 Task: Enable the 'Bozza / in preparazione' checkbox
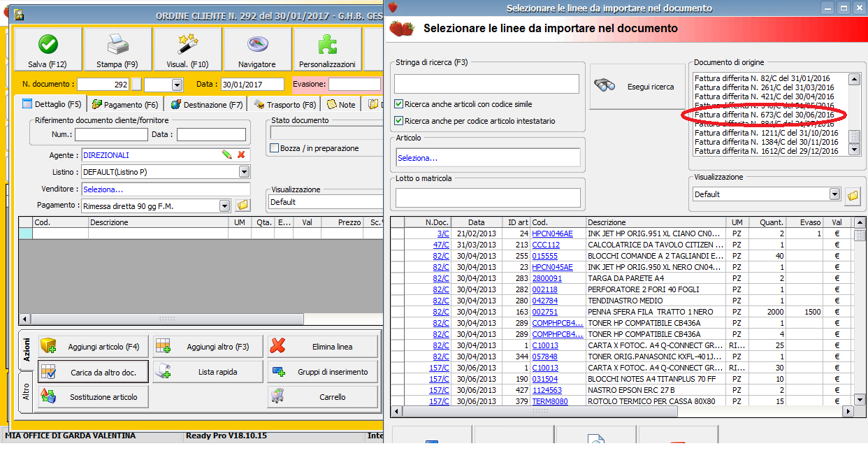(x=275, y=148)
